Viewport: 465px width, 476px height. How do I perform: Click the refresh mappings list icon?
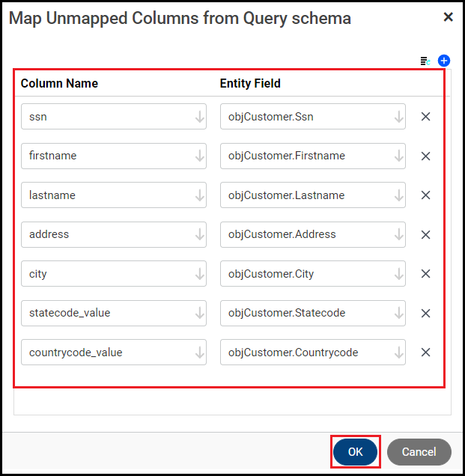[x=425, y=61]
